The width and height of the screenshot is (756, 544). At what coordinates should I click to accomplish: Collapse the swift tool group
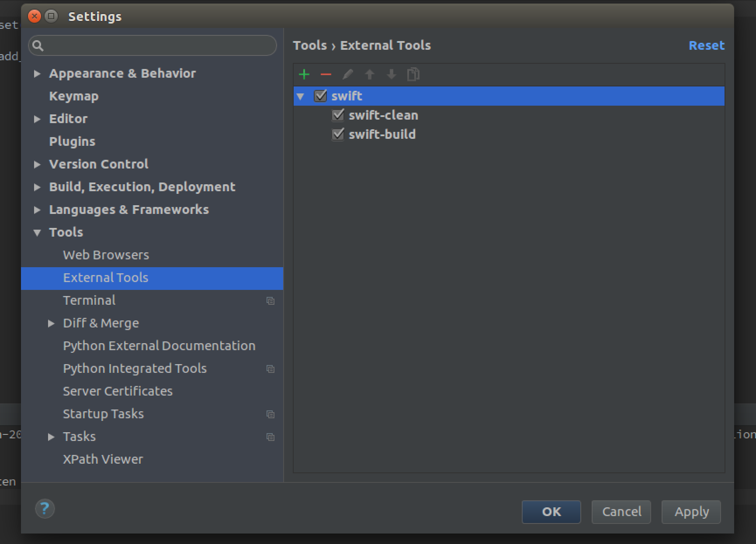click(x=300, y=96)
